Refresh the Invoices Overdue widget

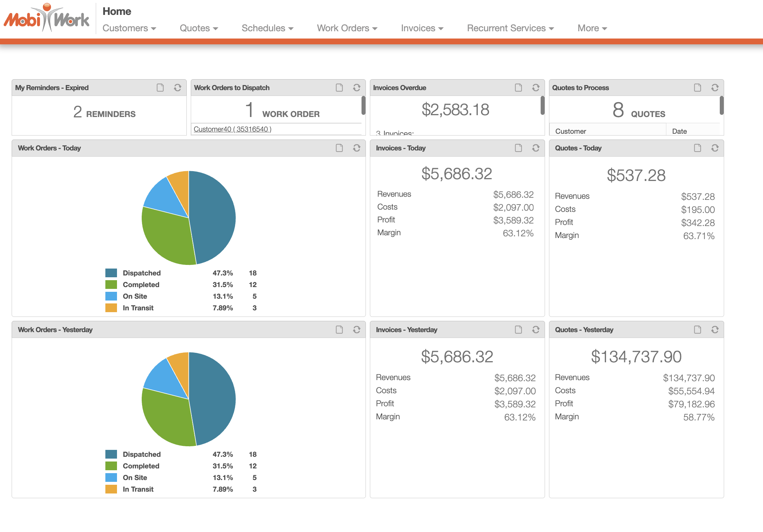point(536,88)
